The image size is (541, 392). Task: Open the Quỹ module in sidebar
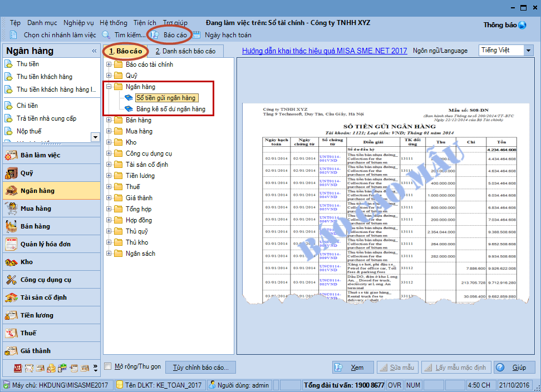(x=27, y=173)
